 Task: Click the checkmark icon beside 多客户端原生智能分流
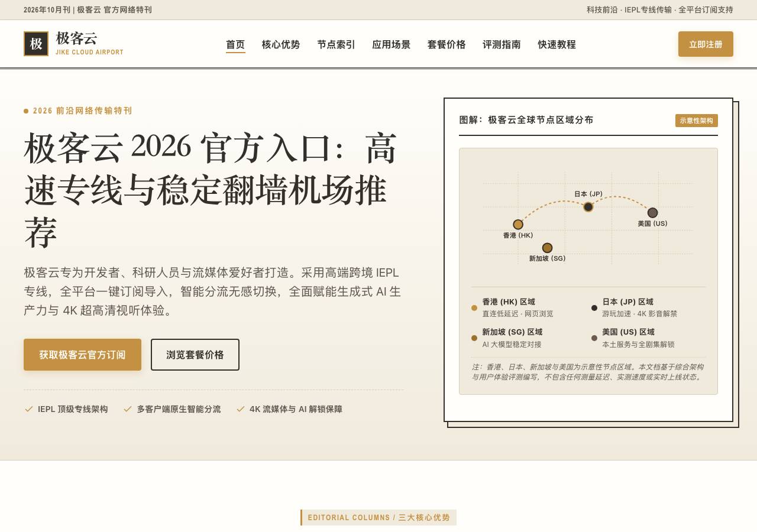pos(127,409)
